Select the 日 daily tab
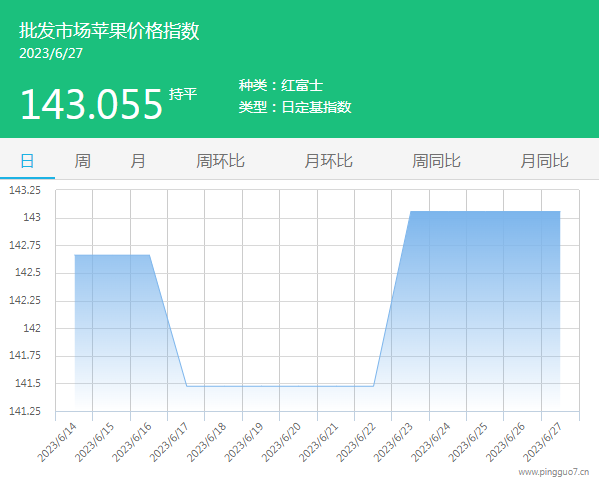 (x=27, y=161)
